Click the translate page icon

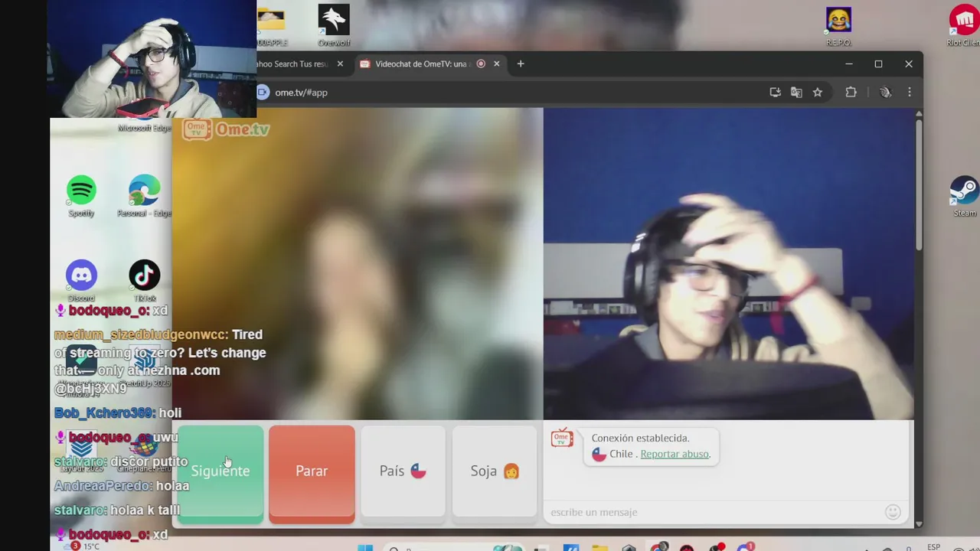click(x=796, y=92)
